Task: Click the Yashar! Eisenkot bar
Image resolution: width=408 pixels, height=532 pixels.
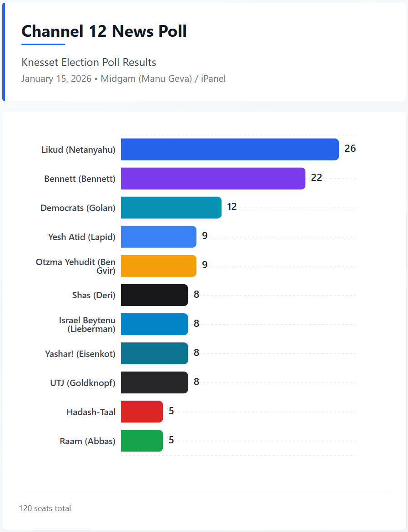Action: (x=154, y=353)
